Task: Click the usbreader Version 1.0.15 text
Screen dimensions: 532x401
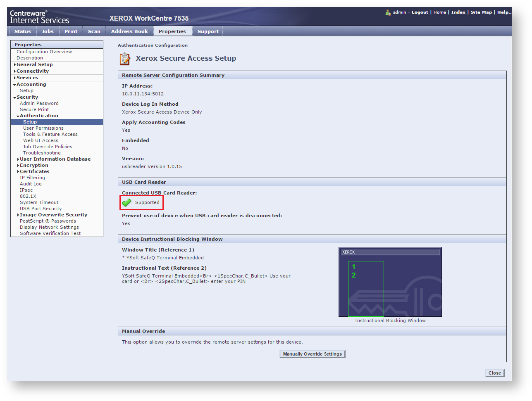Action: (x=152, y=166)
